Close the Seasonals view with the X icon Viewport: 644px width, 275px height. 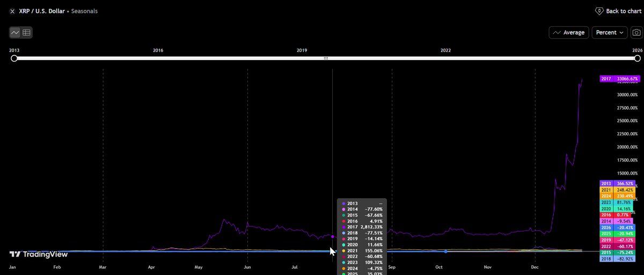point(12,11)
